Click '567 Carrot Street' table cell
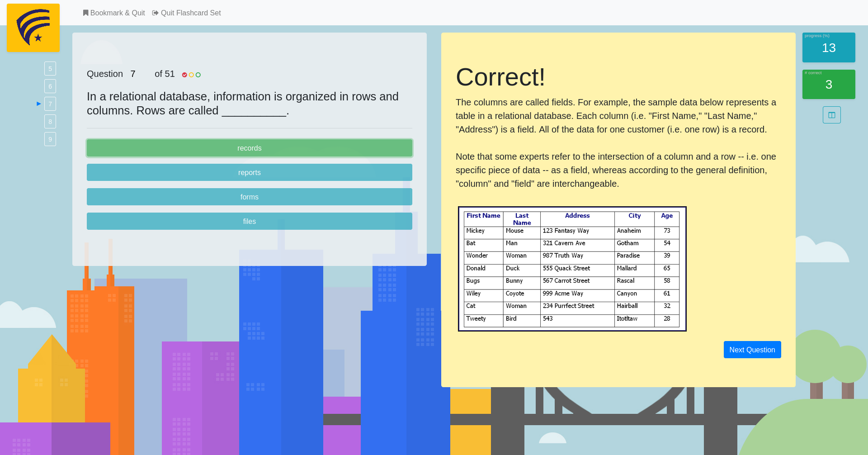This screenshot has width=868, height=455. click(566, 281)
